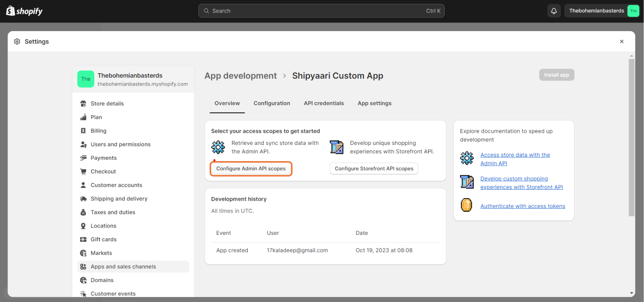Image resolution: width=644 pixels, height=302 pixels.
Task: Click thebohemianbasterds.myshopify.com store URL
Action: click(143, 84)
